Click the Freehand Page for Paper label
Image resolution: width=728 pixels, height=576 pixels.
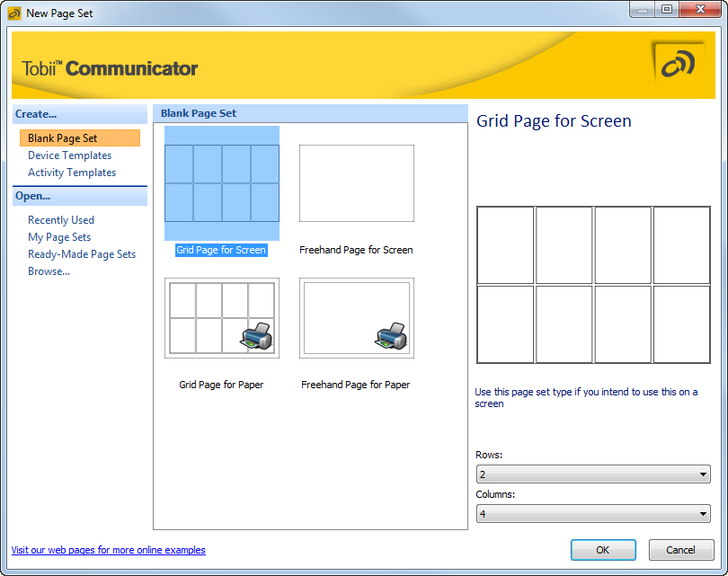click(356, 385)
